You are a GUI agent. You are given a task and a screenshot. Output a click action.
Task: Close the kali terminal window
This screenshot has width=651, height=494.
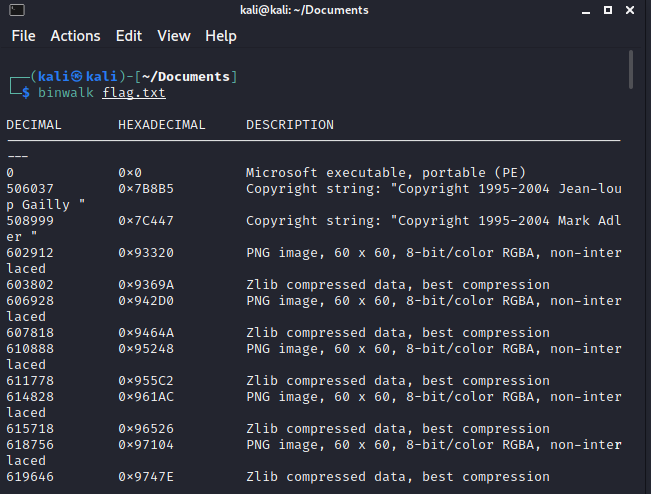(632, 10)
